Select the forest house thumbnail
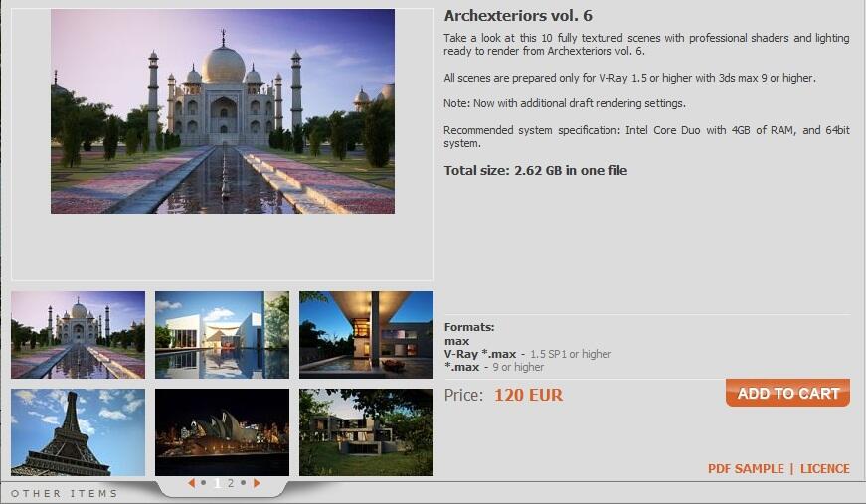This screenshot has width=866, height=504. (366, 432)
